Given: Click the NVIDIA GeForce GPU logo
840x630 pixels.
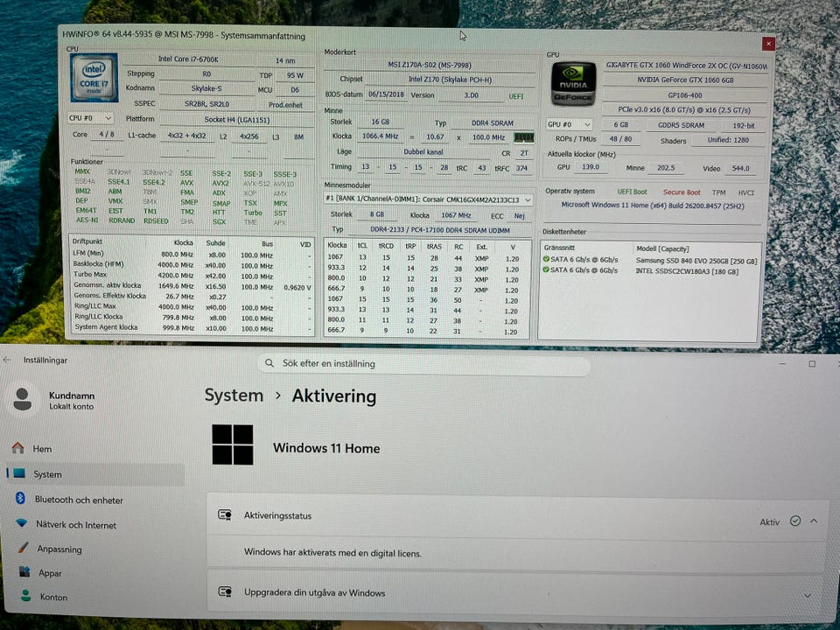Looking at the screenshot, I should click(573, 84).
